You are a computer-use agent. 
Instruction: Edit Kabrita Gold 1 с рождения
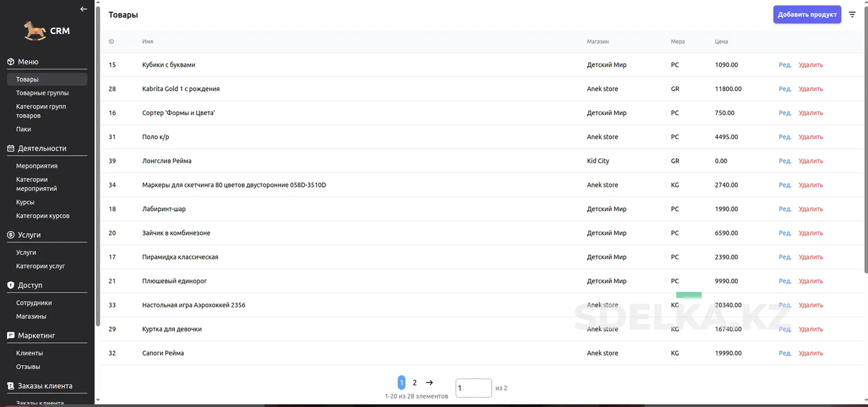785,89
